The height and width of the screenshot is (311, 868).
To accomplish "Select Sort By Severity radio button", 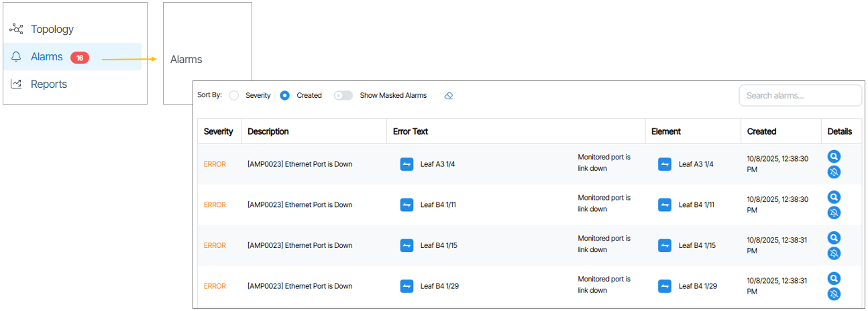I will click(234, 96).
